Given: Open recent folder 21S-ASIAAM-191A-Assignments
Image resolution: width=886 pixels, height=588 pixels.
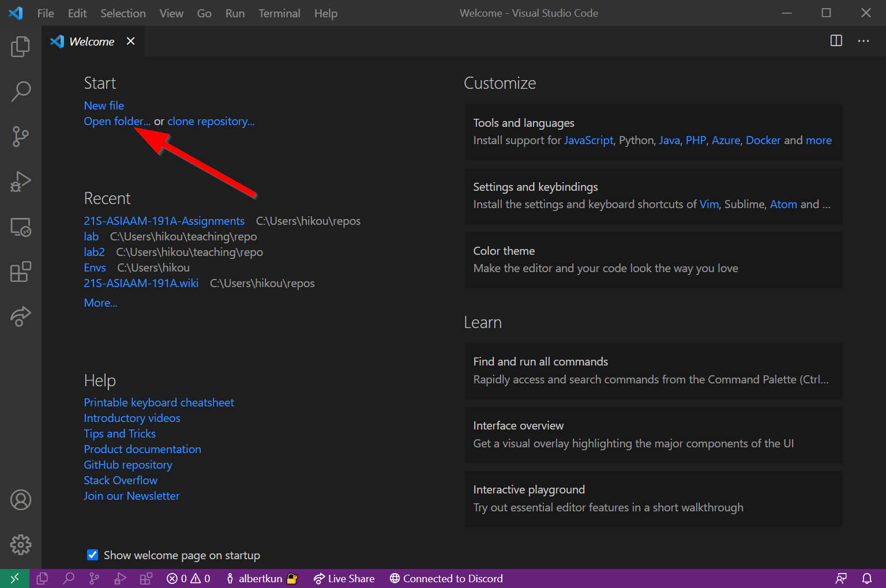Looking at the screenshot, I should (x=164, y=221).
